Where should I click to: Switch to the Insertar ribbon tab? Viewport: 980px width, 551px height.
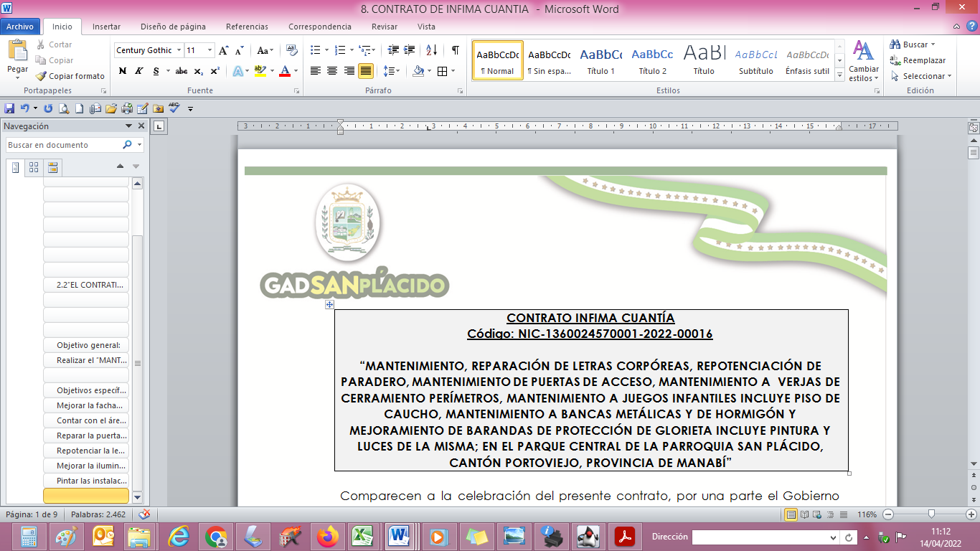(x=106, y=27)
